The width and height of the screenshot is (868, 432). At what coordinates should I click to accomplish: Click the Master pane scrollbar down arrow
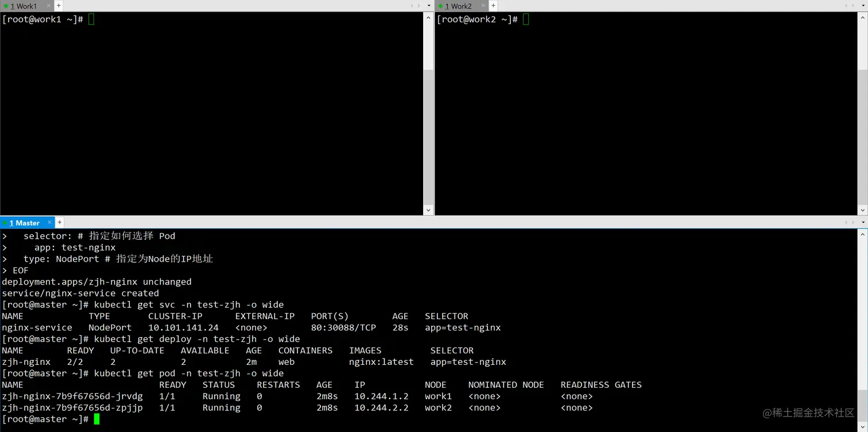863,427
